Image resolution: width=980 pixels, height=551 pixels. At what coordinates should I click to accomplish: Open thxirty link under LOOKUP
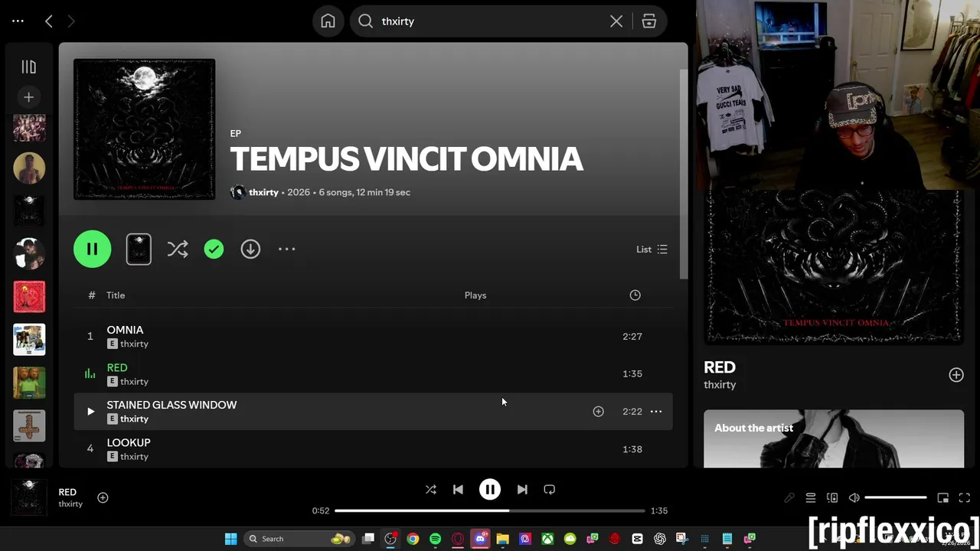click(x=134, y=457)
